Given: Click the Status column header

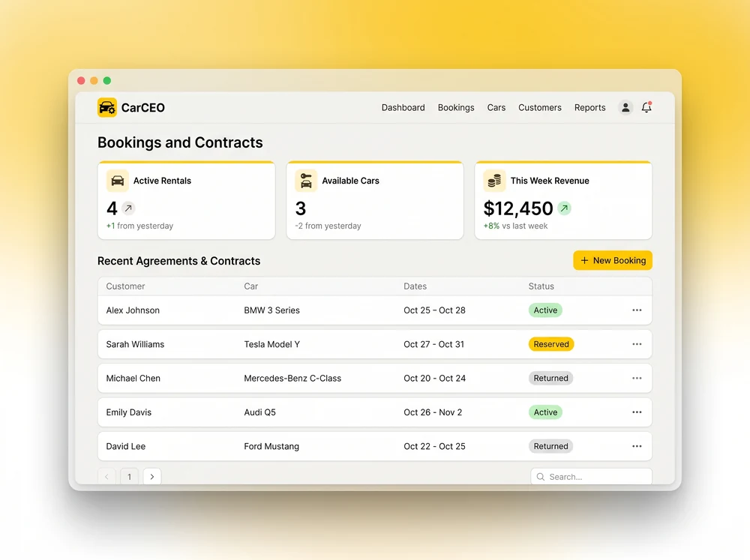Looking at the screenshot, I should (x=541, y=286).
